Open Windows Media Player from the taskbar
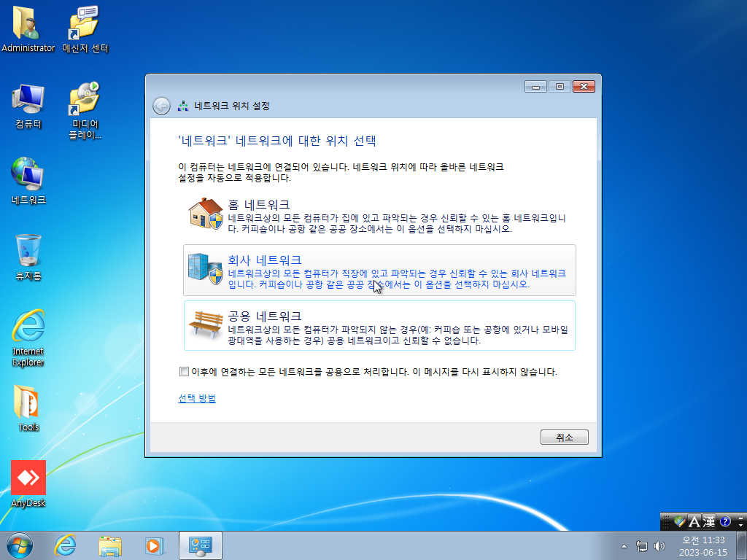The height and width of the screenshot is (560, 747). (x=155, y=545)
